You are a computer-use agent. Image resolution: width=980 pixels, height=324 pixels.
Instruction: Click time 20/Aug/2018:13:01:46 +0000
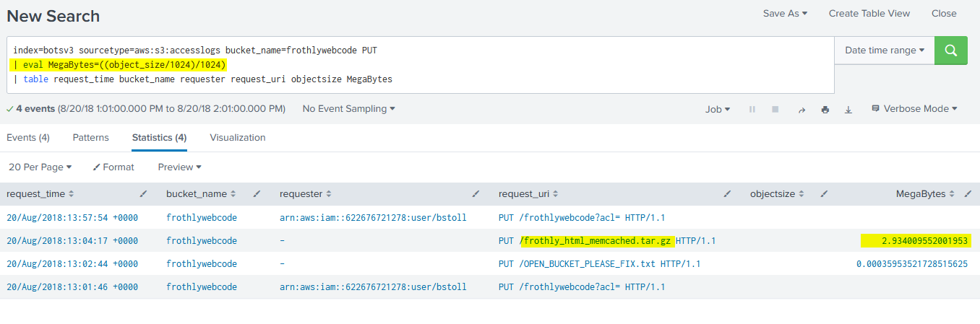pos(72,286)
